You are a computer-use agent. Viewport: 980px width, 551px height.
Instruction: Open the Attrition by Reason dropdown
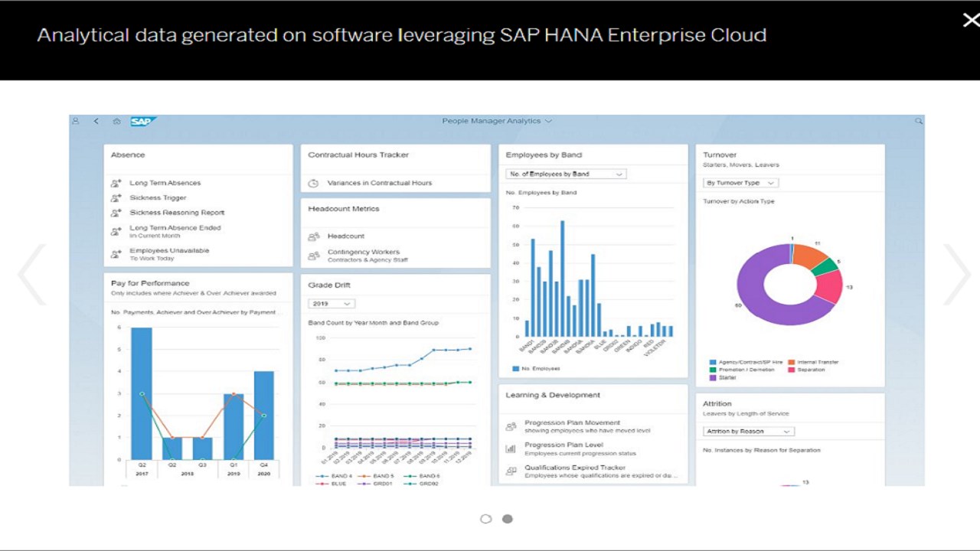[x=749, y=432]
